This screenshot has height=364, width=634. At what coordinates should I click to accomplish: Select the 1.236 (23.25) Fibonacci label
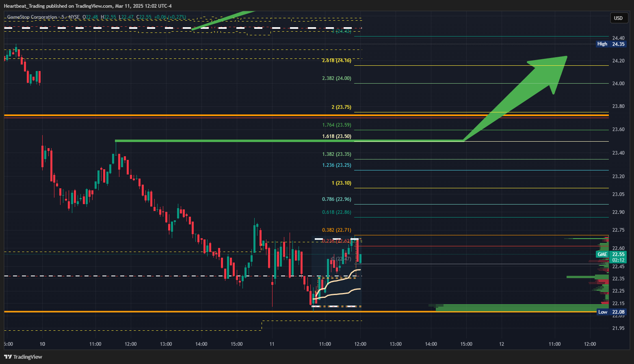(x=337, y=165)
